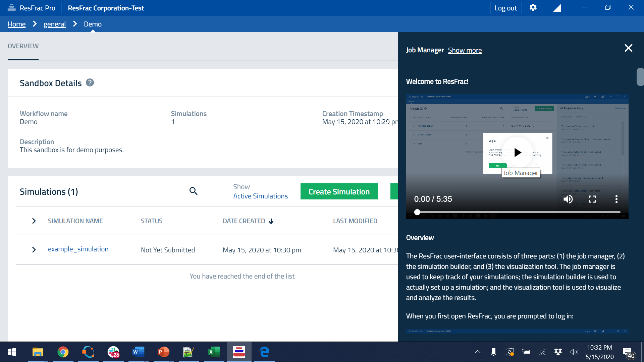Click the Log out button
The width and height of the screenshot is (644, 362).
(505, 8)
